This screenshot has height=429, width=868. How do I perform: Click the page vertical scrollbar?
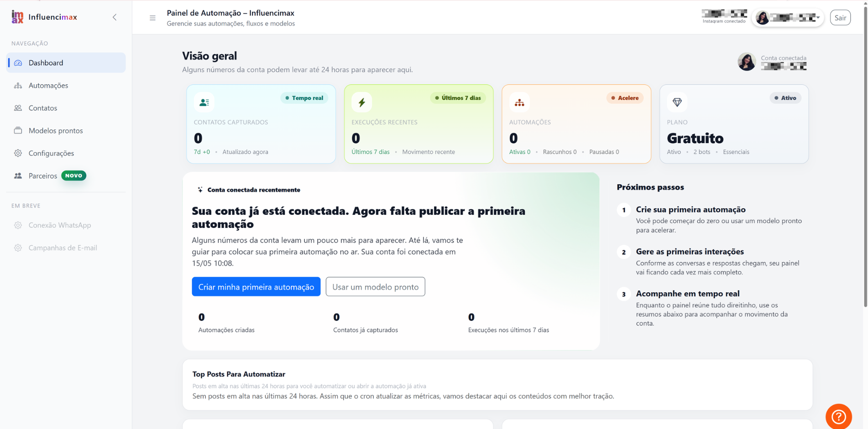865,155
